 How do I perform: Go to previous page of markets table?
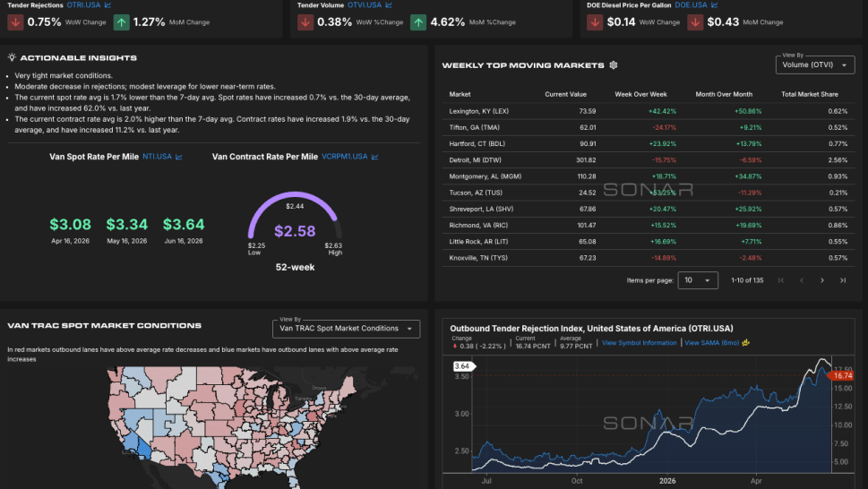802,280
